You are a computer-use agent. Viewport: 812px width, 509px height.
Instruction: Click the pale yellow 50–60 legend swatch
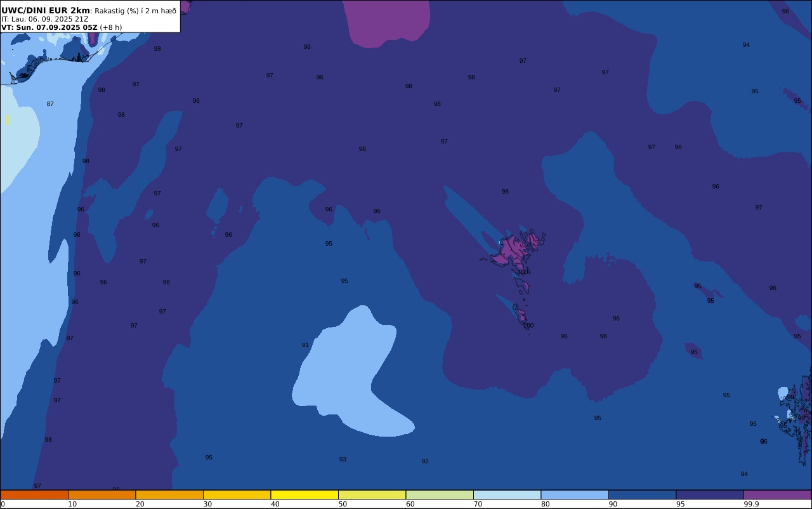(372, 494)
